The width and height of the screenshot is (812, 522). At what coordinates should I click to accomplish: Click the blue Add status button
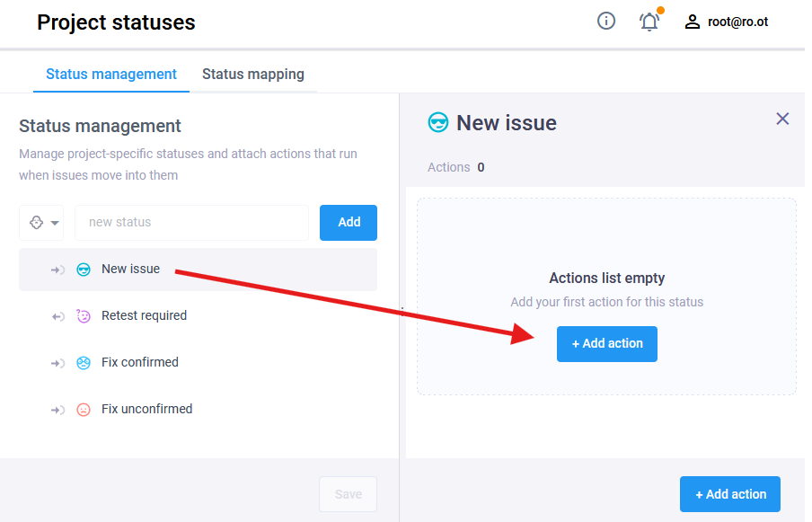[x=349, y=223]
